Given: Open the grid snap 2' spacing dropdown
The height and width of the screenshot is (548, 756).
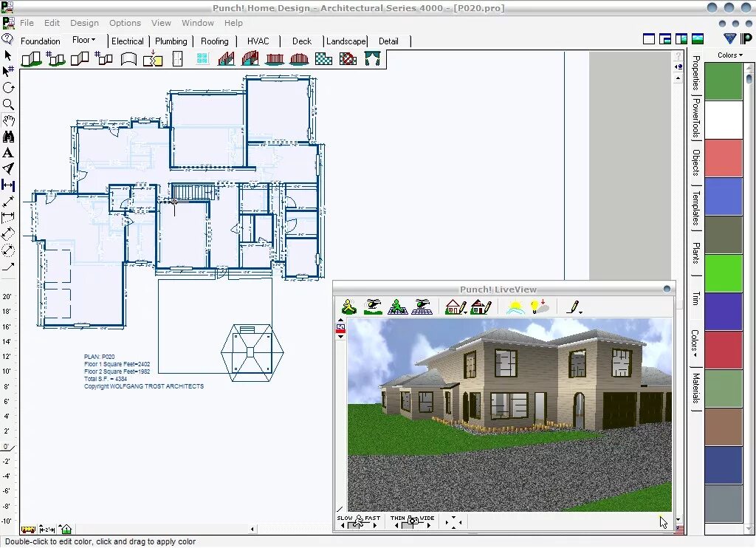Looking at the screenshot, I should 47,530.
